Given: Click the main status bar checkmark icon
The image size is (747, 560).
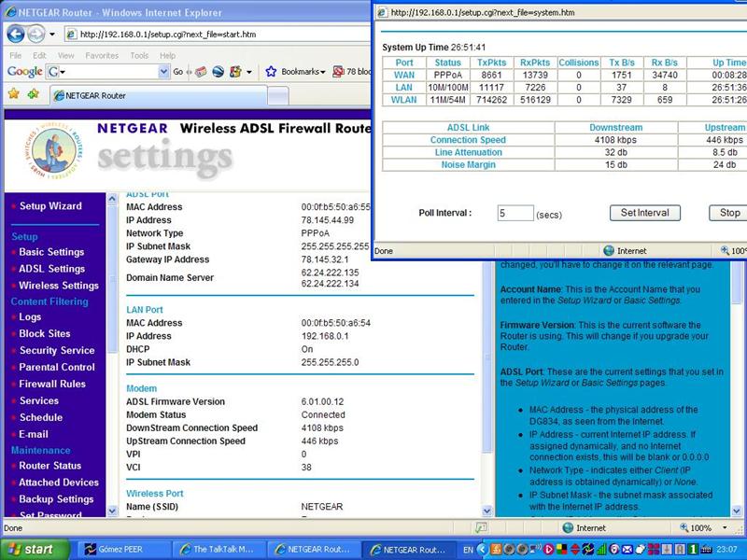Looking at the screenshot, I should tap(481, 527).
